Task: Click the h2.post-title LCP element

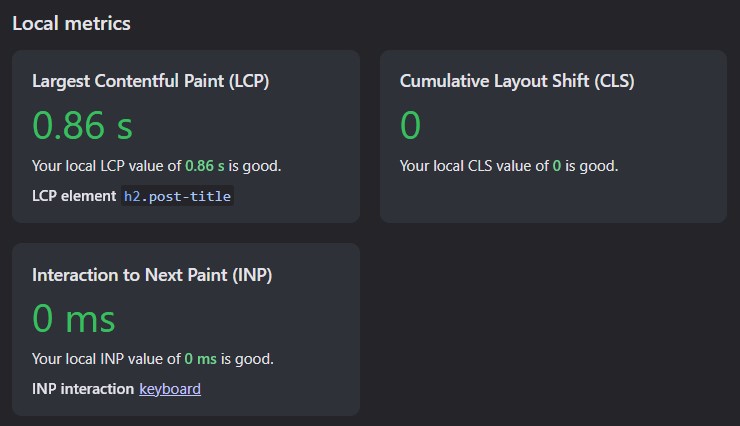Action: click(x=177, y=196)
